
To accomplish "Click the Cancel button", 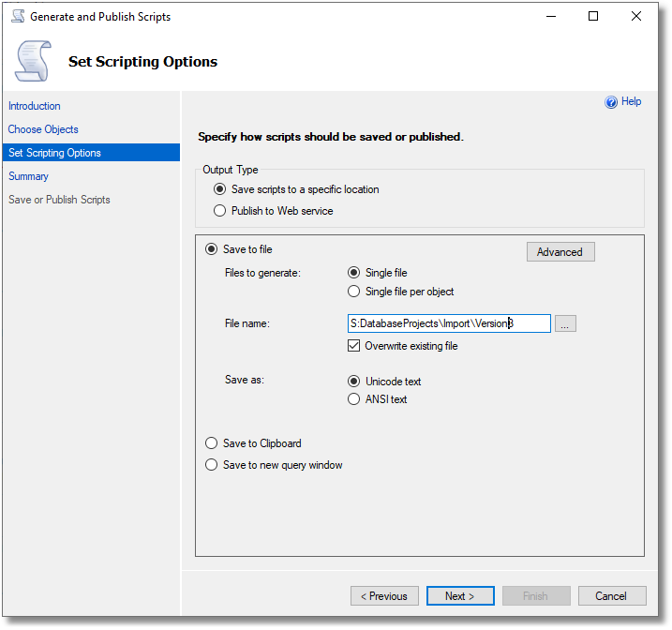I will [612, 596].
